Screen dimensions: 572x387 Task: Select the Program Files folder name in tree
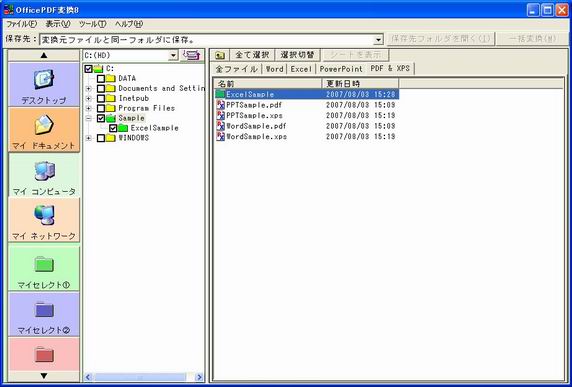[147, 108]
